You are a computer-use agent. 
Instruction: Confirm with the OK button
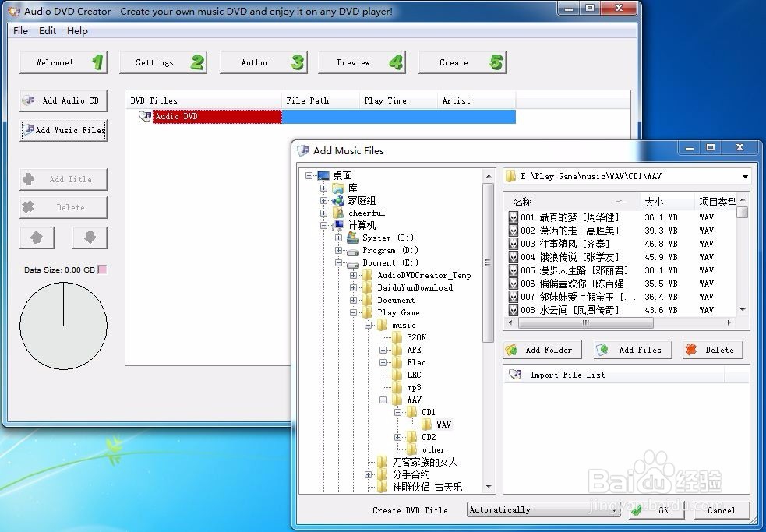(x=657, y=510)
